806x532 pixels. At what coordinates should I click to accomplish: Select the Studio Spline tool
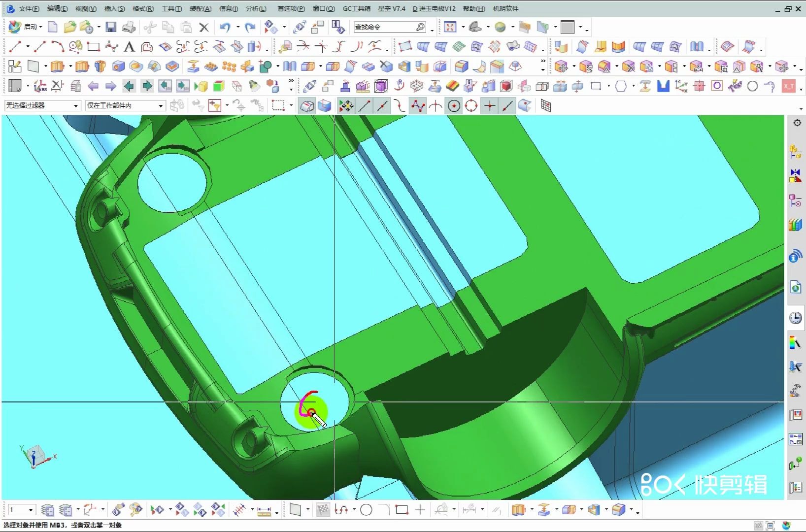click(x=111, y=47)
